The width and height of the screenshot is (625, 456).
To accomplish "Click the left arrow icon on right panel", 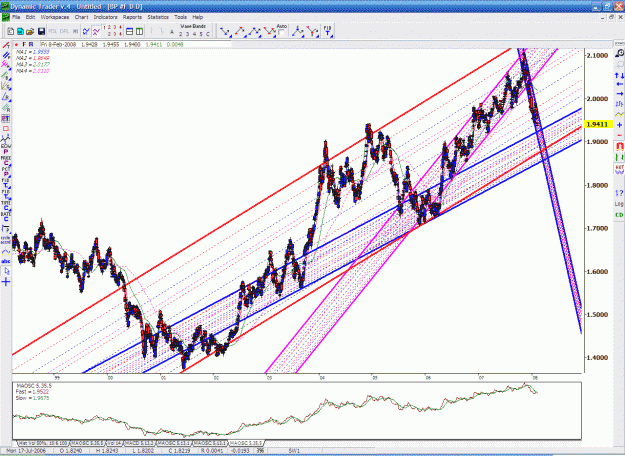I will (x=619, y=85).
